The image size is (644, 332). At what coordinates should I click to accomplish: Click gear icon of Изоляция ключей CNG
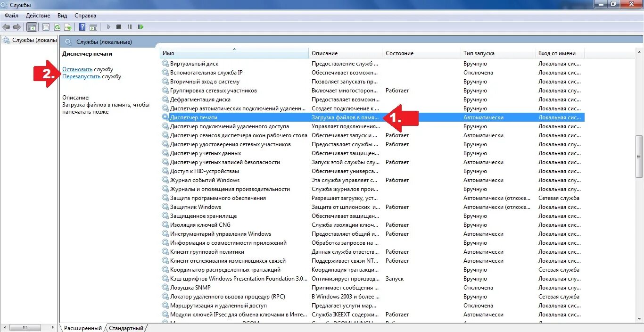[165, 225]
